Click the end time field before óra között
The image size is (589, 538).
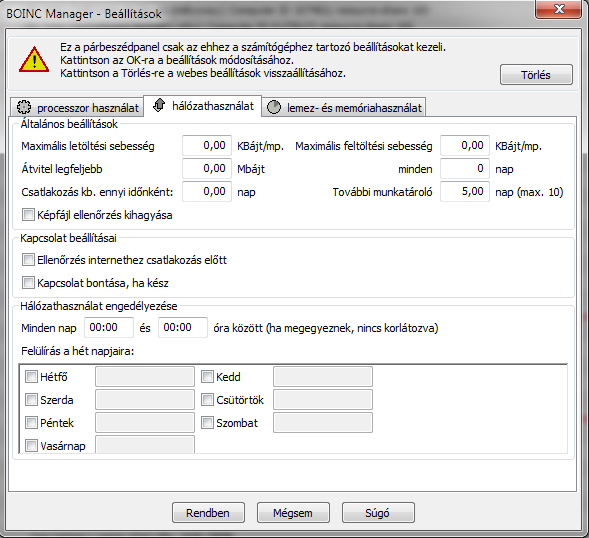click(183, 327)
